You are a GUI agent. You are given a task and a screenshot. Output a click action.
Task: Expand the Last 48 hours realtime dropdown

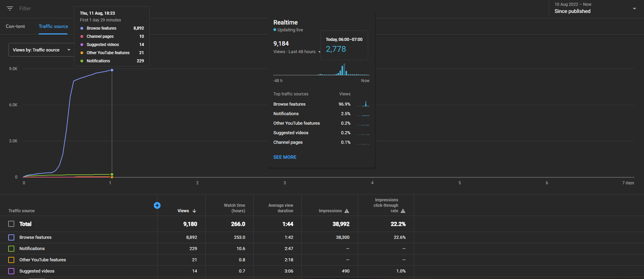point(319,52)
